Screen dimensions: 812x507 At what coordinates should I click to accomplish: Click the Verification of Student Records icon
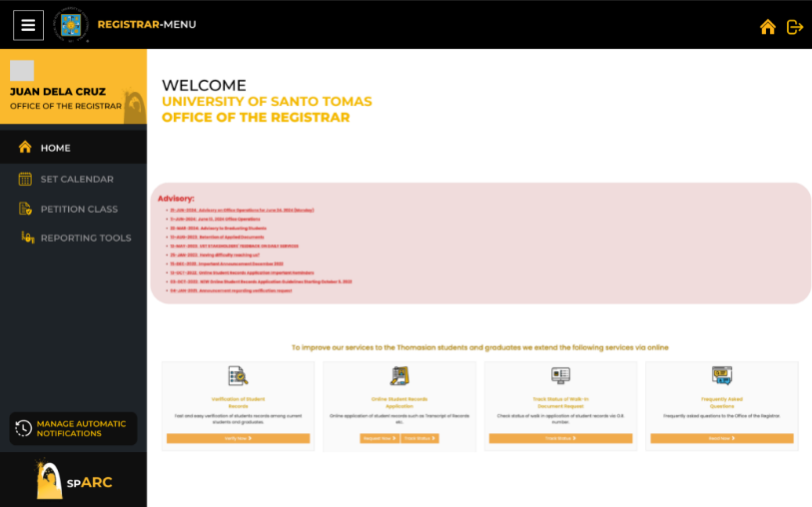[x=238, y=375]
